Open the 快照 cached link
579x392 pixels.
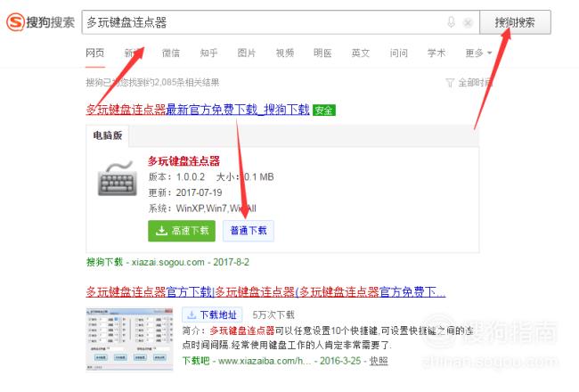click(379, 361)
